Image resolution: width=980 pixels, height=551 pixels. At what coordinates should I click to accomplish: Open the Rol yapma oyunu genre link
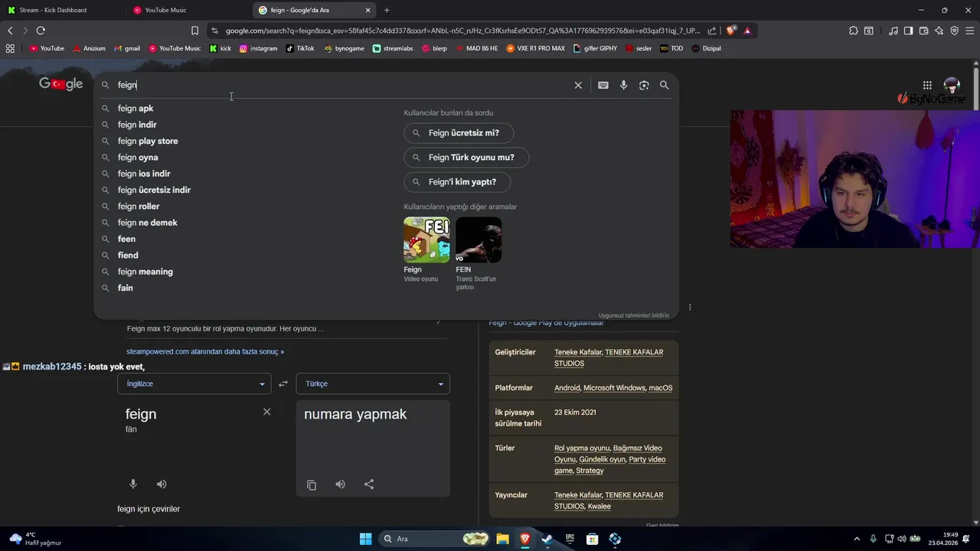(582, 448)
